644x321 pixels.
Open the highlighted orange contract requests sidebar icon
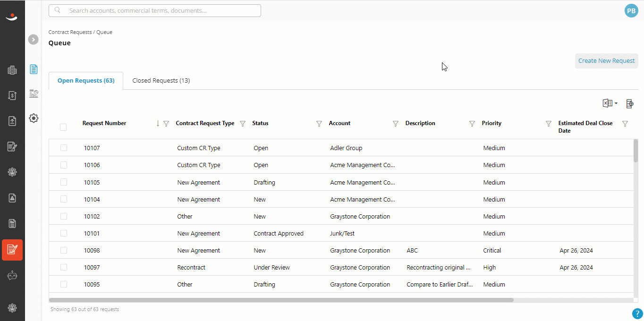coord(12,250)
